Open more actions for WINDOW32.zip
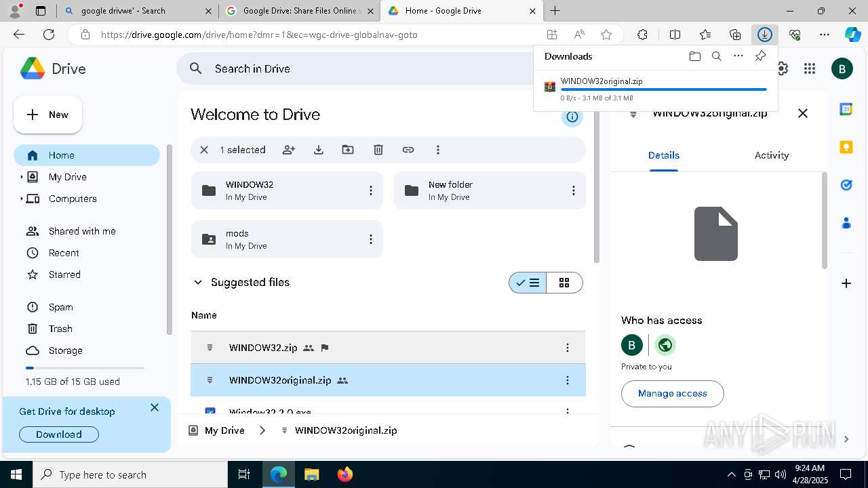 (x=568, y=348)
